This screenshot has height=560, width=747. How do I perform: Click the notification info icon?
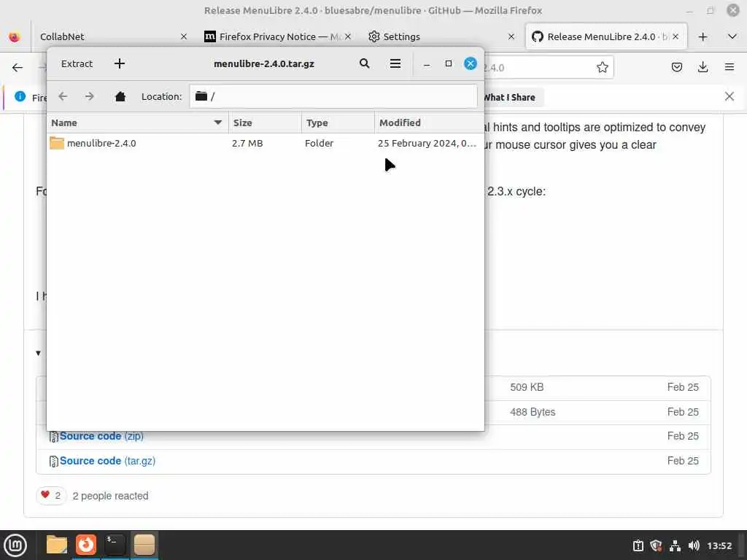[x=20, y=97]
